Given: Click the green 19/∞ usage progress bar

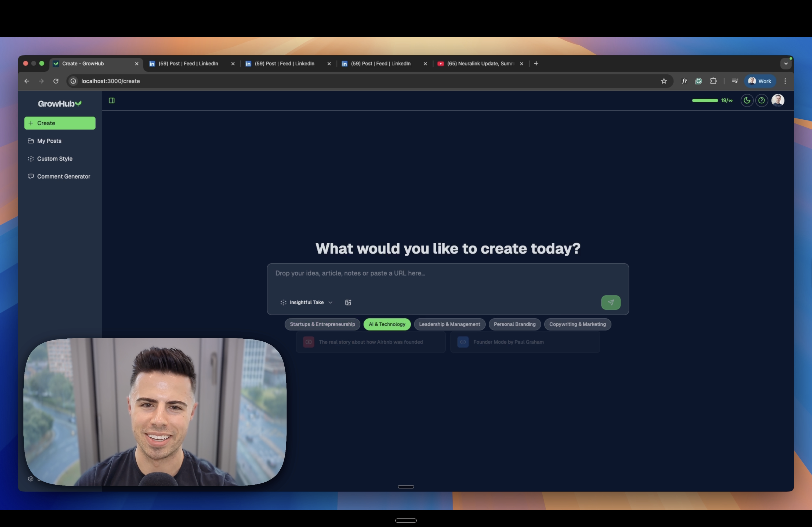Looking at the screenshot, I should coord(705,100).
